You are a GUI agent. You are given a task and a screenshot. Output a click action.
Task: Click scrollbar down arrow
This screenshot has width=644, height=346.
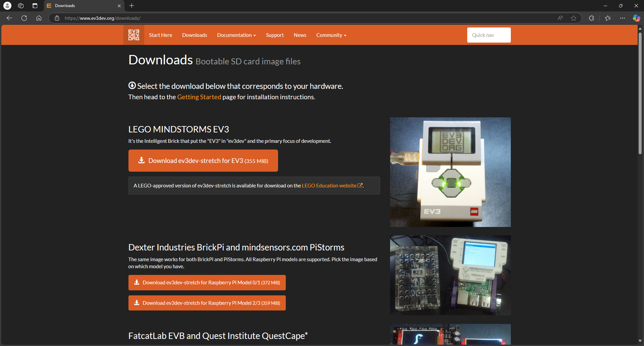[x=640, y=341]
